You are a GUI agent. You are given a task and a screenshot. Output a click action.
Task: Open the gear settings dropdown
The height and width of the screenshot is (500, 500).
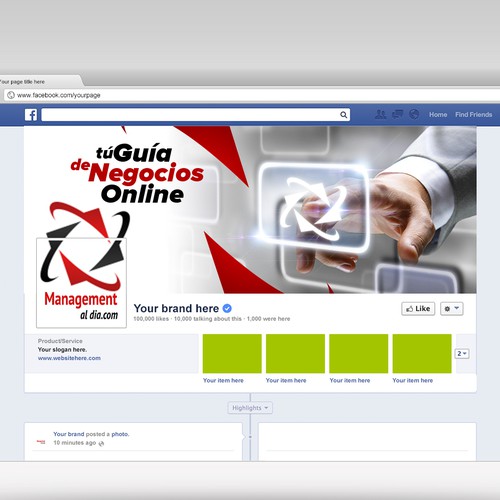tap(452, 309)
